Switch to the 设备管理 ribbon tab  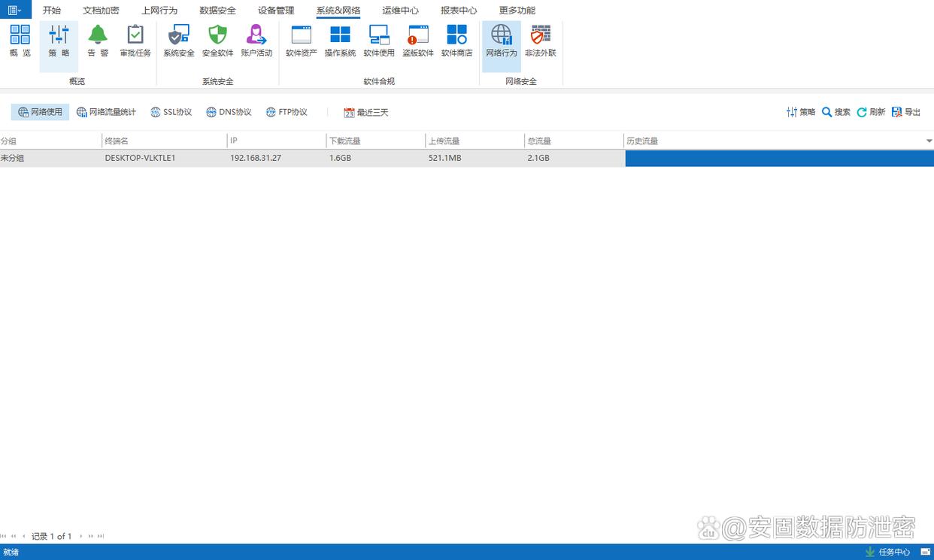click(x=276, y=11)
